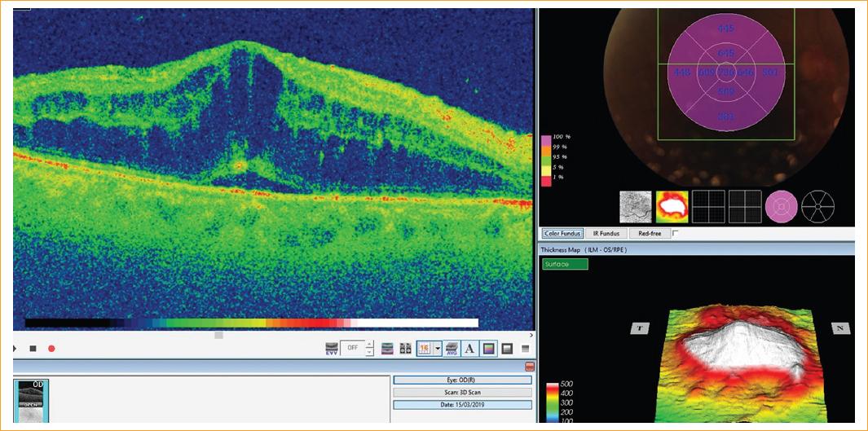868x431 pixels.
Task: Click the red record button
Action: click(51, 349)
